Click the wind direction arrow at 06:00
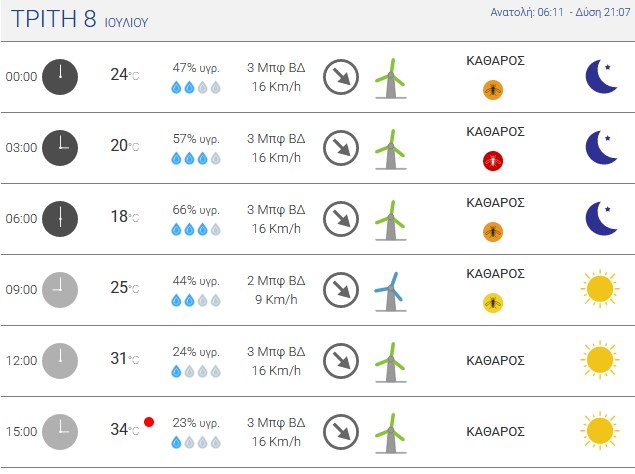Screen dimensions: 635x474 click(x=341, y=219)
